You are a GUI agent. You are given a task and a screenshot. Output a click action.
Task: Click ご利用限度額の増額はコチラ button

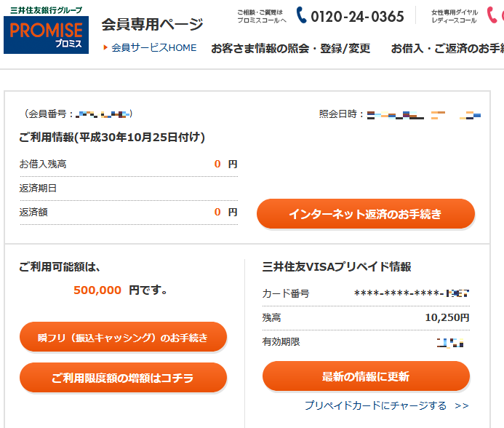tap(123, 378)
